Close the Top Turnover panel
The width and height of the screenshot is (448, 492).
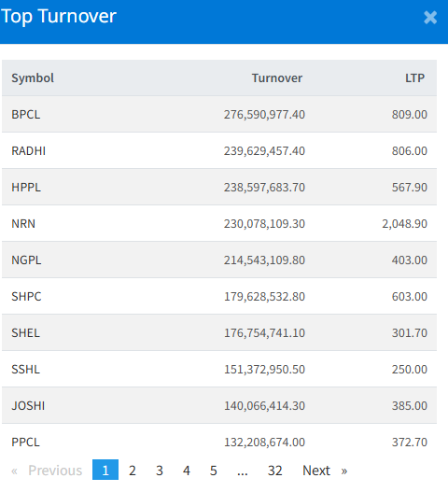click(430, 18)
